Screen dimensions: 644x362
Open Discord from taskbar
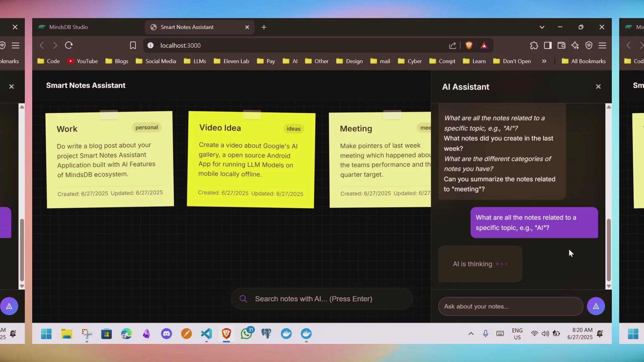click(166, 334)
